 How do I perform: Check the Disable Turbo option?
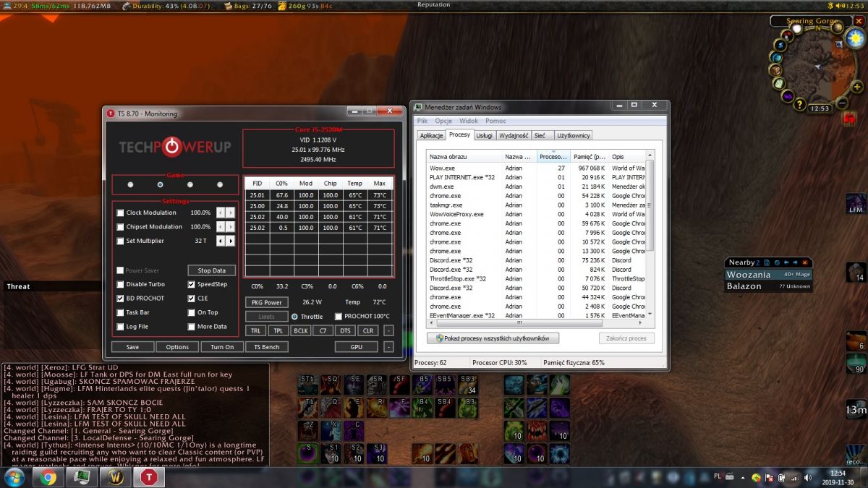click(x=120, y=284)
